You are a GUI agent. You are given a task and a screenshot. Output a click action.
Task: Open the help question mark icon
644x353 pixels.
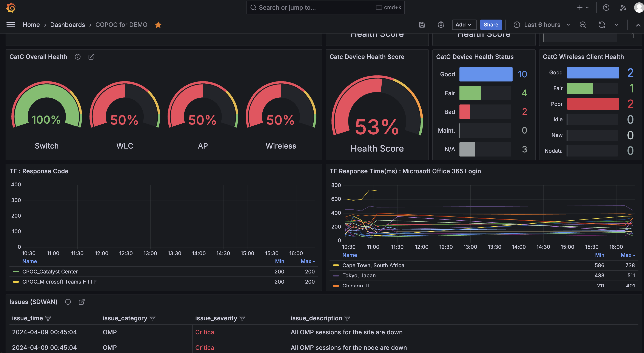tap(606, 8)
